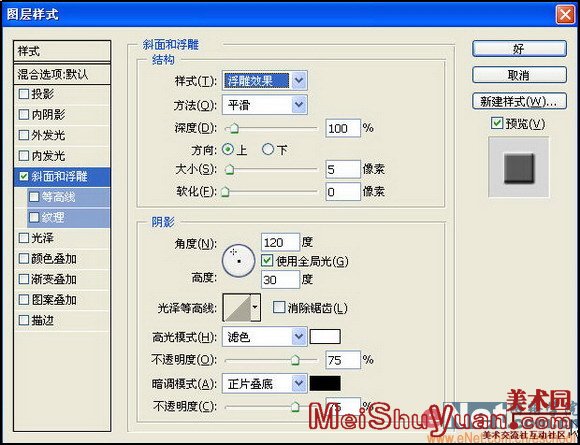Viewport: 580px width, 445px height.
Task: Enable 消除锯齿 anti-alias checkbox
Action: tap(279, 307)
